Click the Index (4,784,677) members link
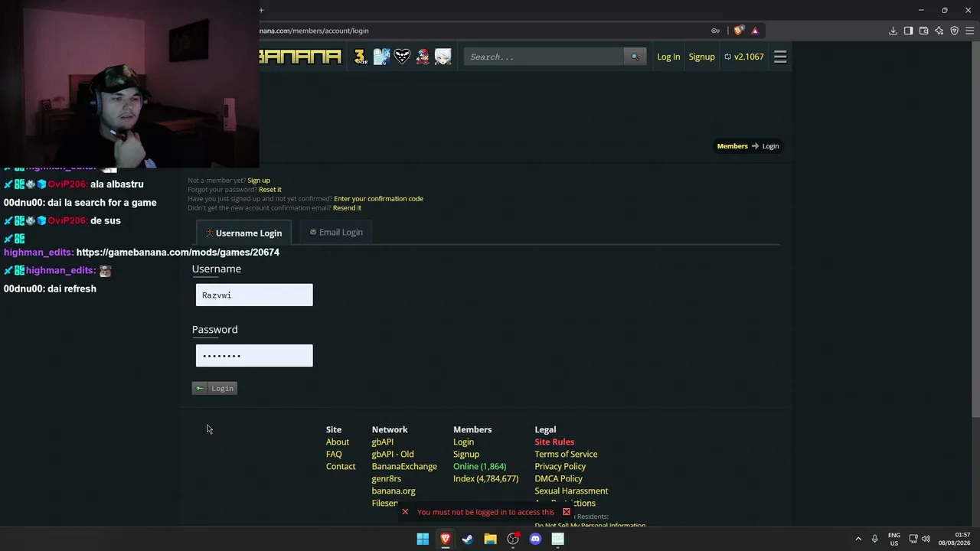The width and height of the screenshot is (980, 551). 485,478
